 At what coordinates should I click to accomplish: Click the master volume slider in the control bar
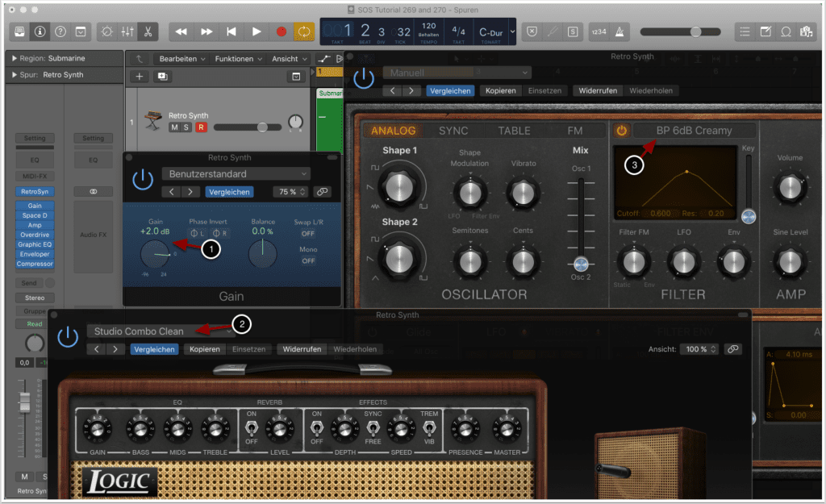pyautogui.click(x=695, y=31)
